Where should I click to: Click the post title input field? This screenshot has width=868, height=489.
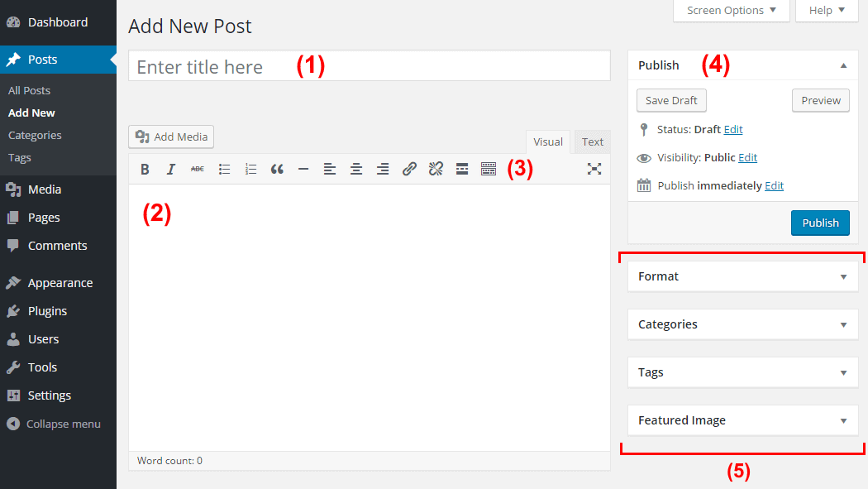click(370, 66)
